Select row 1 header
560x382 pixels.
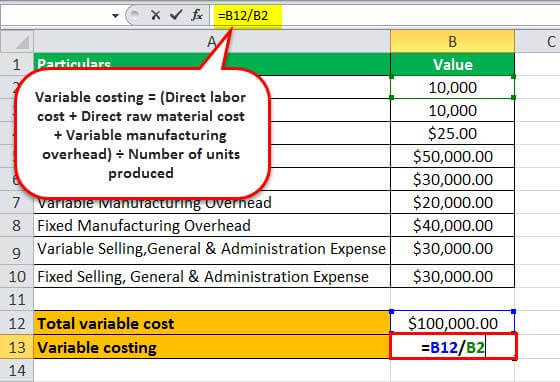[17, 64]
